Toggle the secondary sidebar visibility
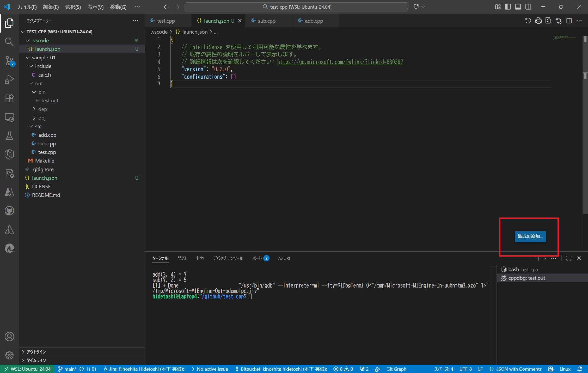Viewport: 588px width, 373px height. click(x=528, y=7)
